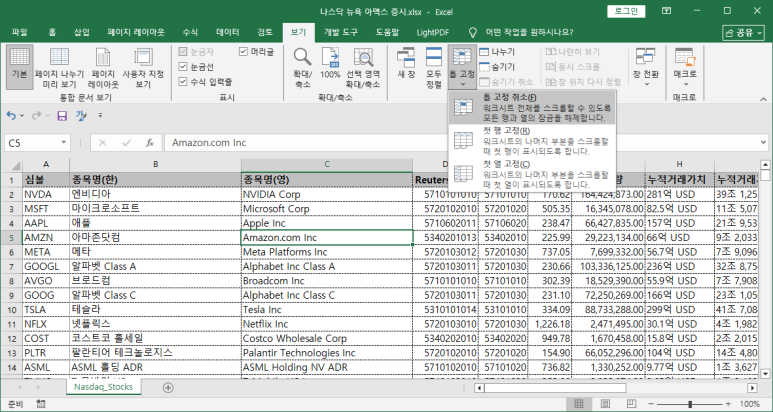This screenshot has width=773, height=412.
Task: Click the Freeze Panes (틀 고정) button
Action: click(462, 68)
